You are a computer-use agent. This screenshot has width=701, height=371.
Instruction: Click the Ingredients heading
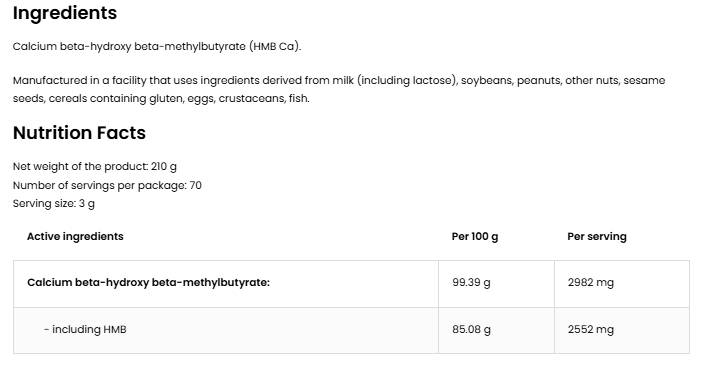coord(65,13)
